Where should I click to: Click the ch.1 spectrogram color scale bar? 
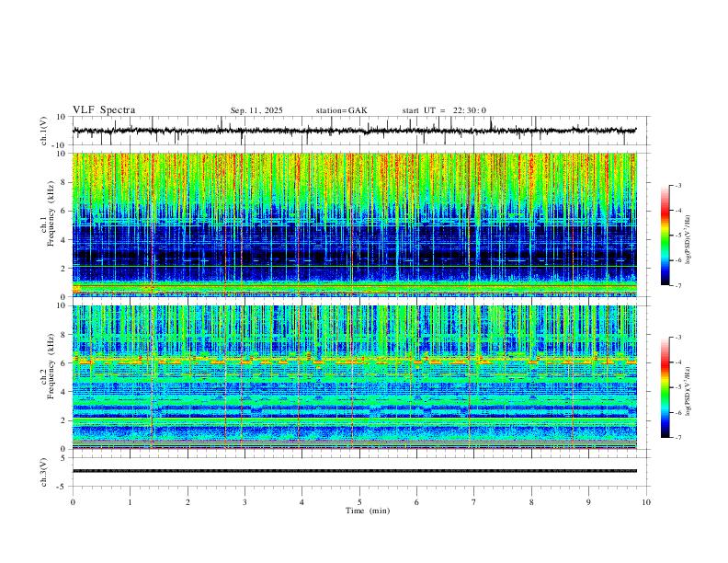pyautogui.click(x=665, y=236)
